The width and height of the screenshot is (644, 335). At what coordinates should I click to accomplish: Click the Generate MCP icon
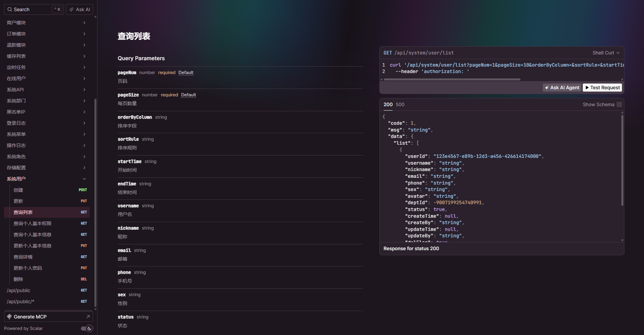pos(9,317)
